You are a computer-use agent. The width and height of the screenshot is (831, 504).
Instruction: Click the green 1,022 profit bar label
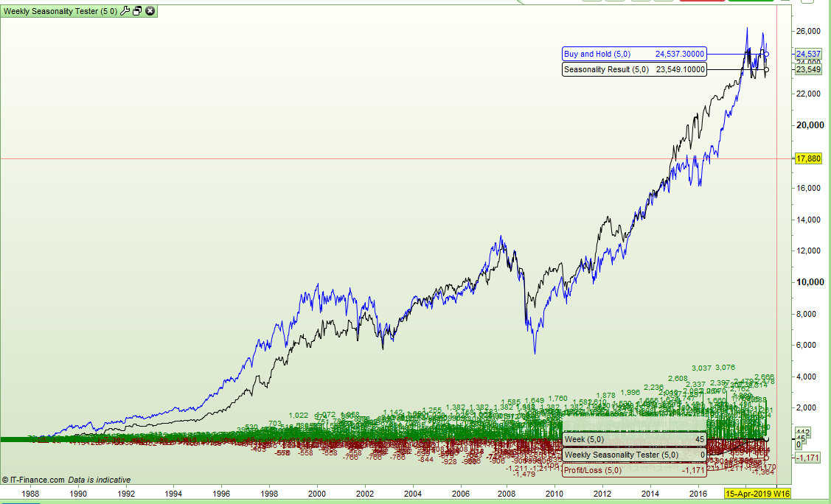tap(299, 416)
